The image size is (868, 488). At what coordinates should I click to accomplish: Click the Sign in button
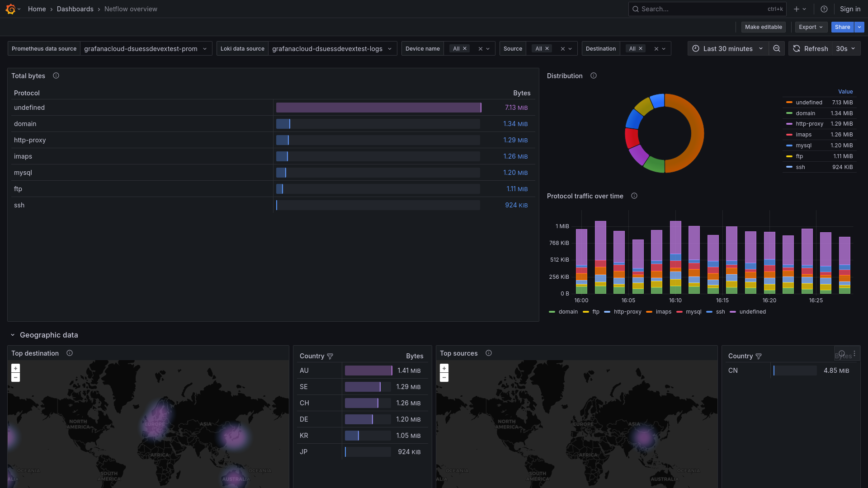[849, 9]
